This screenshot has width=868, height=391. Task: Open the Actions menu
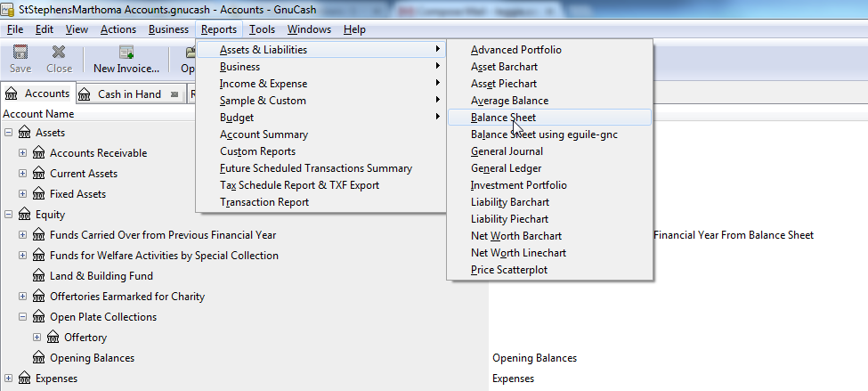tap(118, 29)
